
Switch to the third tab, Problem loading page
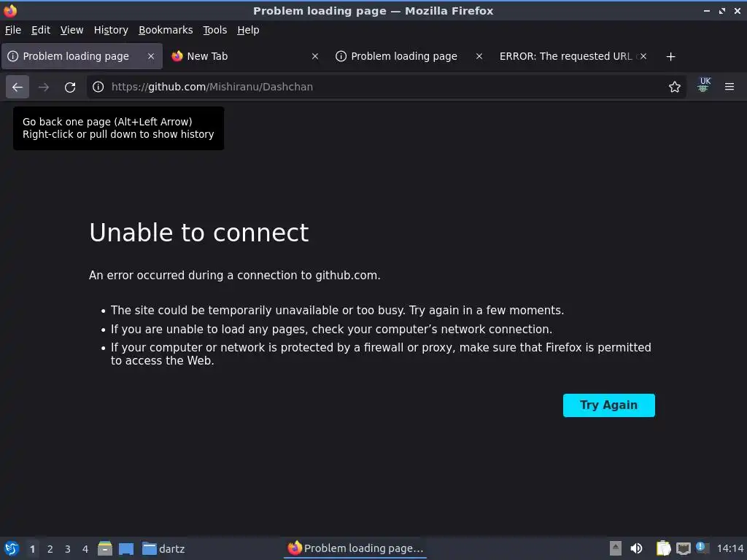pos(409,56)
